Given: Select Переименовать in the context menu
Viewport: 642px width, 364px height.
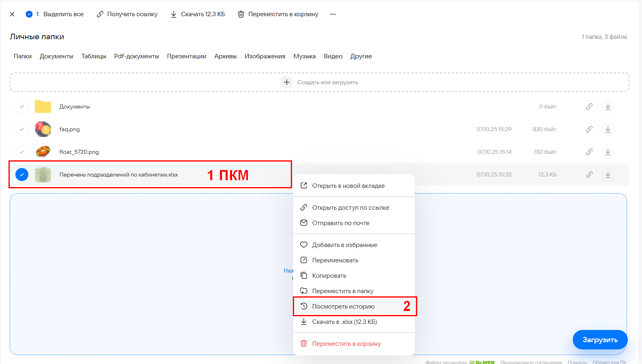Looking at the screenshot, I should 335,260.
